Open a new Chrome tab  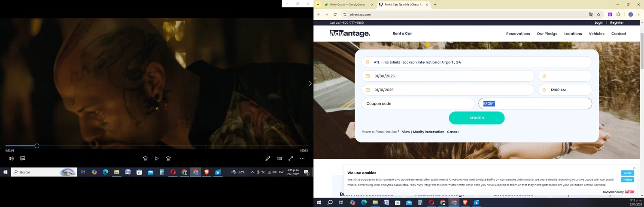click(x=435, y=5)
